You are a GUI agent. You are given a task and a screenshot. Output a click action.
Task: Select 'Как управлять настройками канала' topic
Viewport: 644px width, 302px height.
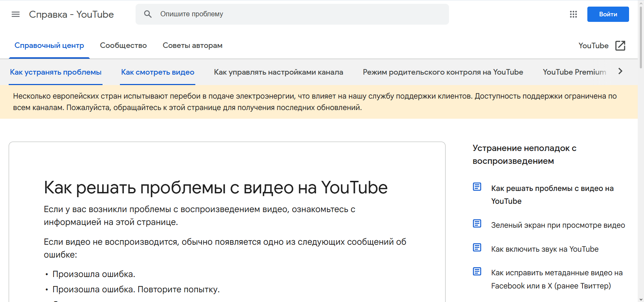278,72
